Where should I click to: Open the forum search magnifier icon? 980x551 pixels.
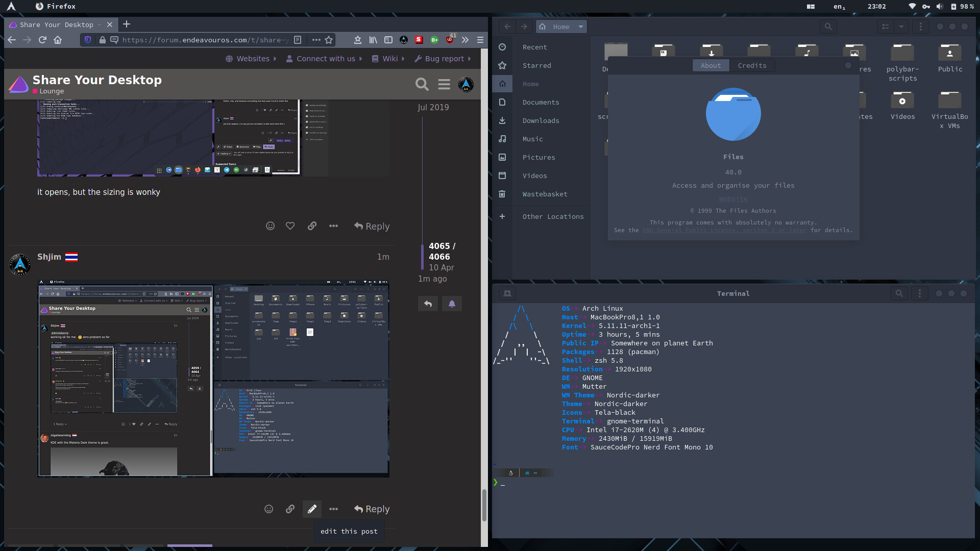coord(422,84)
